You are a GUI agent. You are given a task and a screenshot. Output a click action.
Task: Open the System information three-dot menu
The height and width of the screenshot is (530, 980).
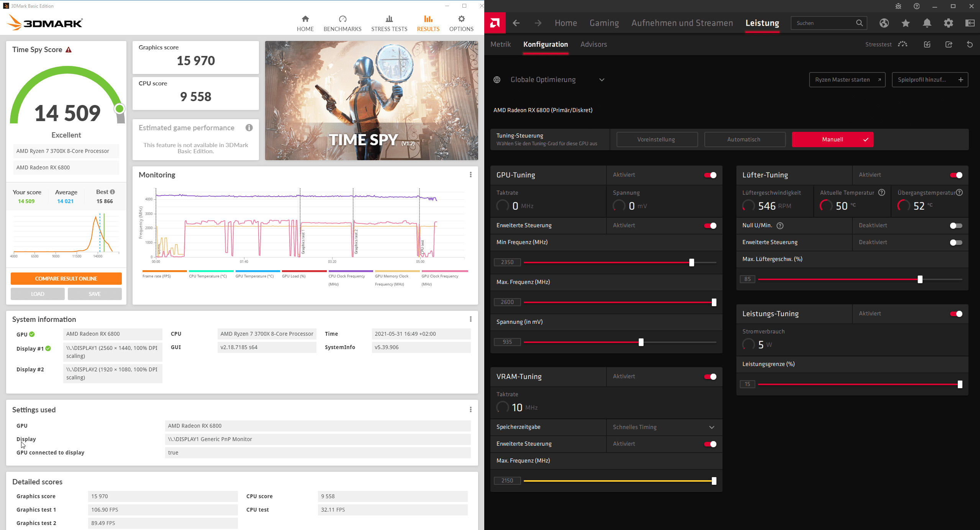click(470, 319)
